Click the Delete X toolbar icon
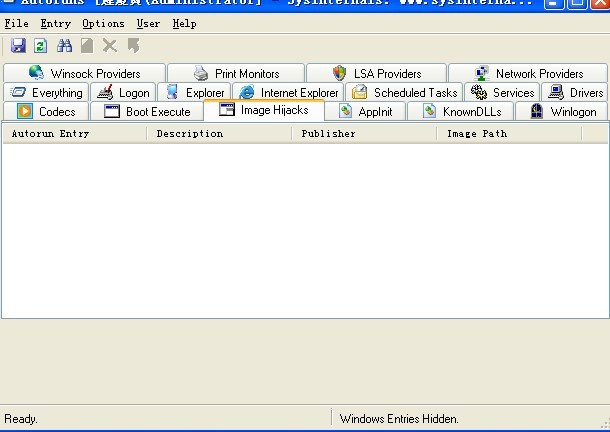This screenshot has width=610, height=432. [x=110, y=46]
